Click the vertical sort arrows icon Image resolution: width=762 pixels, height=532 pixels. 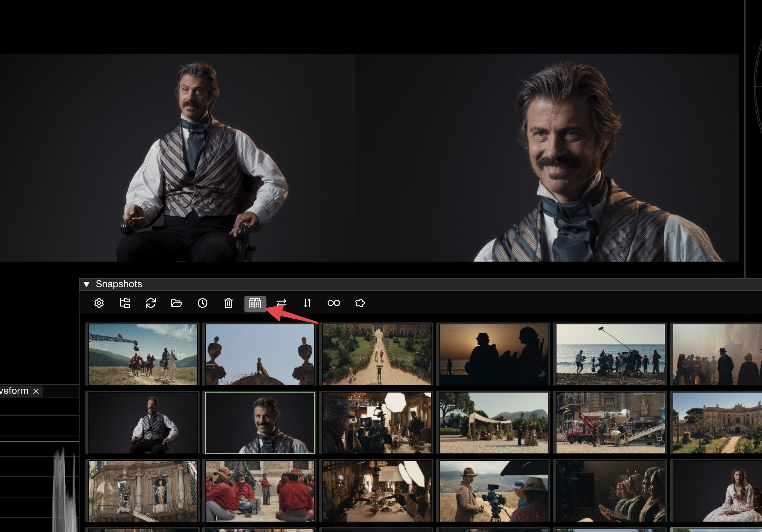tap(307, 303)
